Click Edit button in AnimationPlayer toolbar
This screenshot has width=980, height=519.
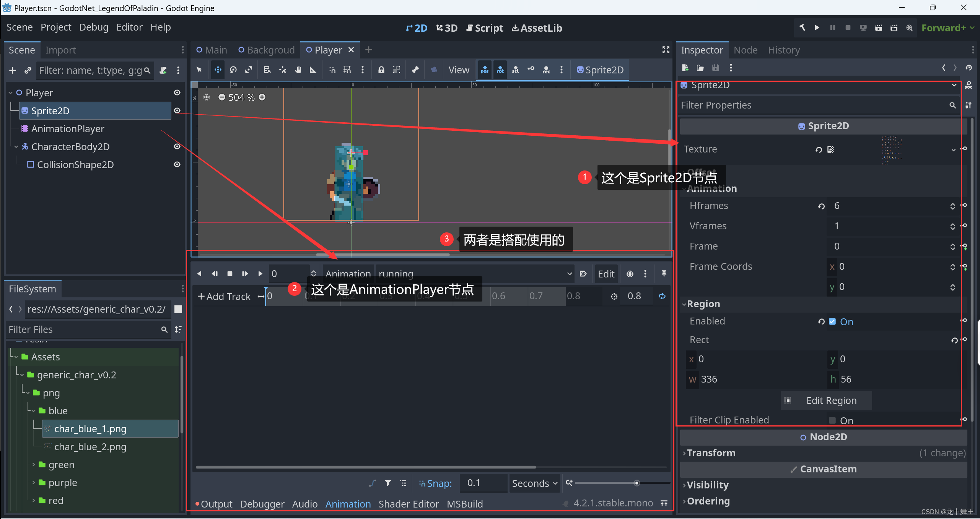606,273
